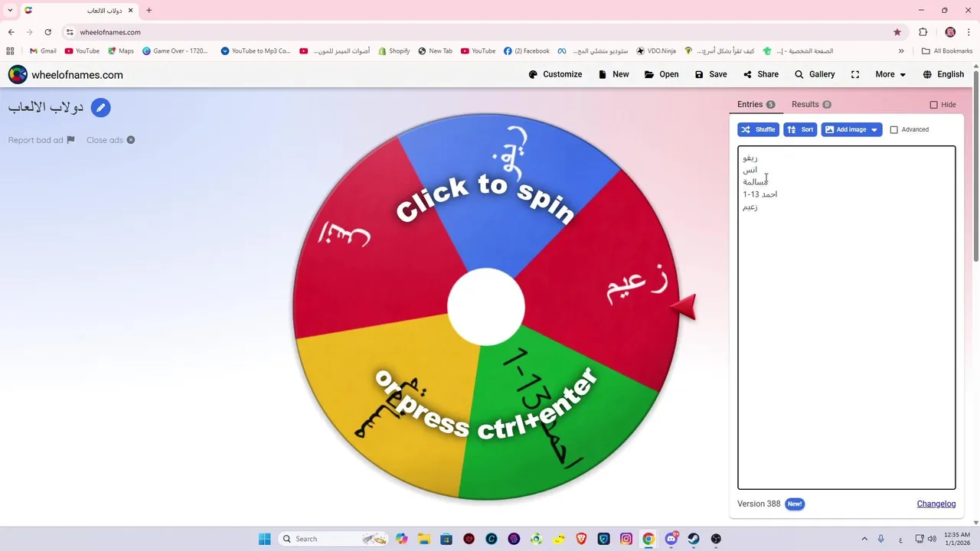The image size is (980, 551).
Task: Change language from English
Action: pyautogui.click(x=943, y=74)
